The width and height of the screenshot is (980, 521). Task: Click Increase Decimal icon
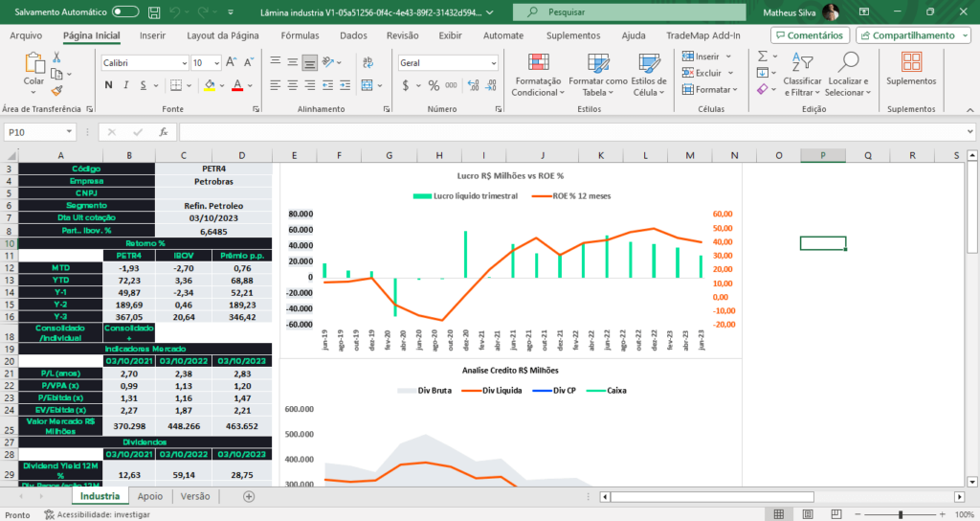(473, 85)
